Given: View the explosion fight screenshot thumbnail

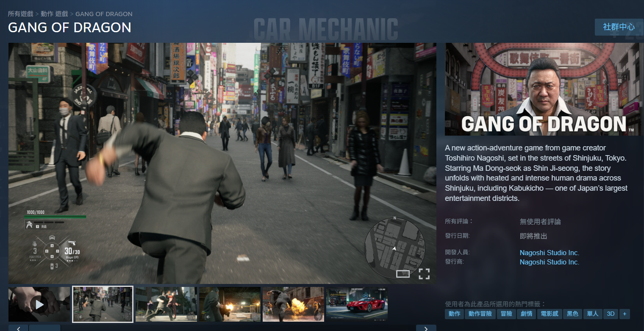Looking at the screenshot, I should (x=293, y=304).
